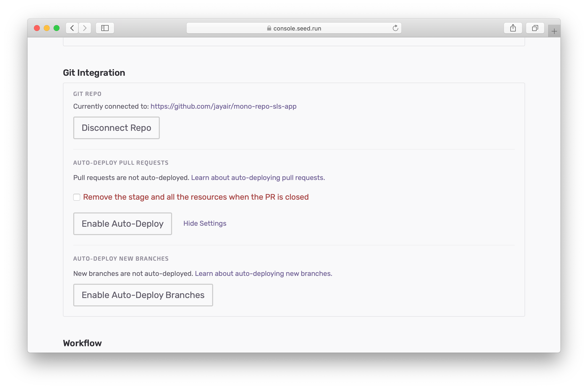Reload the page with refresh icon
The height and width of the screenshot is (389, 588).
click(x=395, y=28)
